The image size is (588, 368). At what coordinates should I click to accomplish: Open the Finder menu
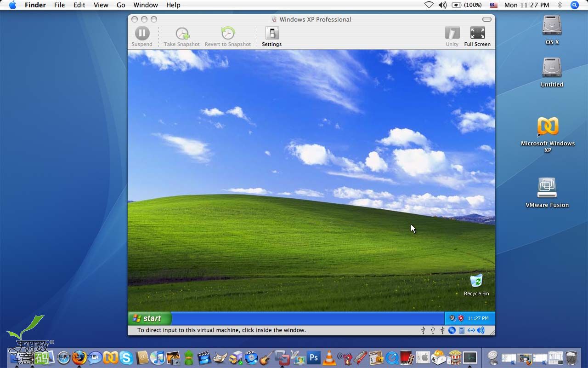tap(35, 5)
